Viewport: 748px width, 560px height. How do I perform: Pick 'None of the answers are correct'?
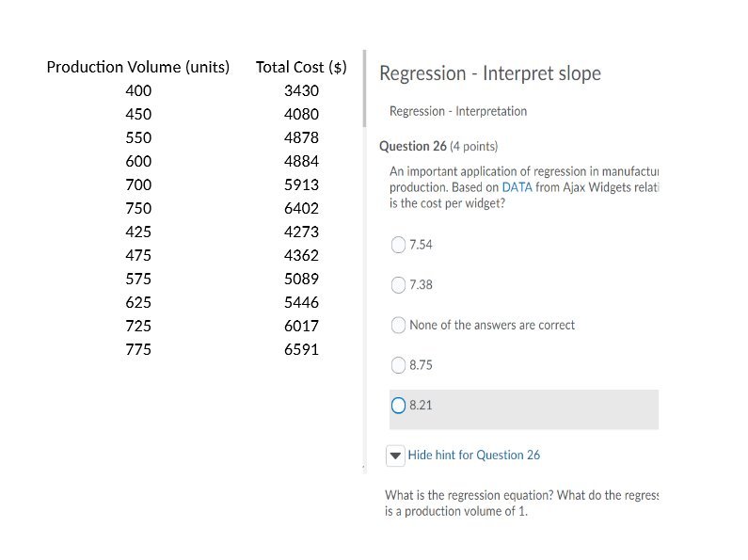coord(398,326)
